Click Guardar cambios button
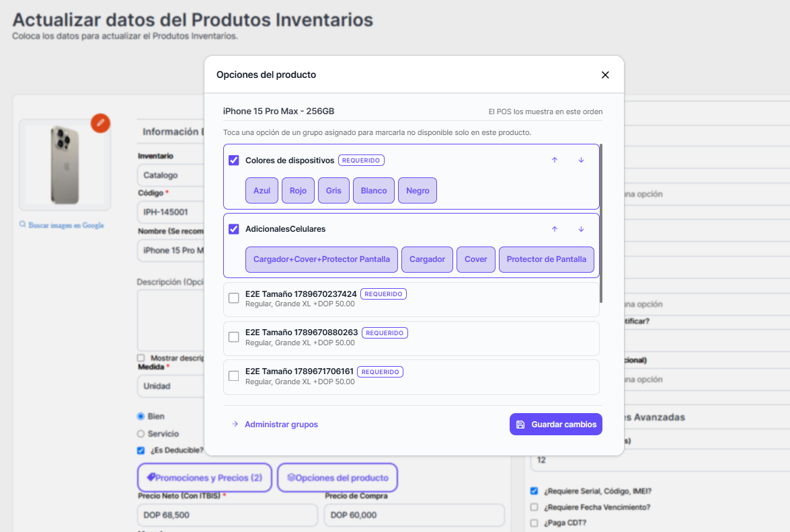The width and height of the screenshot is (790, 532). (x=556, y=425)
